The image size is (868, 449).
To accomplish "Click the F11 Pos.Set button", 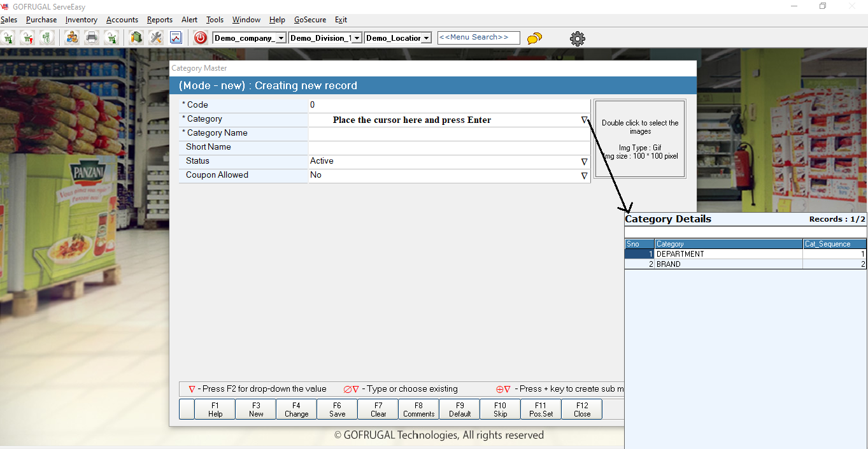I will pos(541,410).
